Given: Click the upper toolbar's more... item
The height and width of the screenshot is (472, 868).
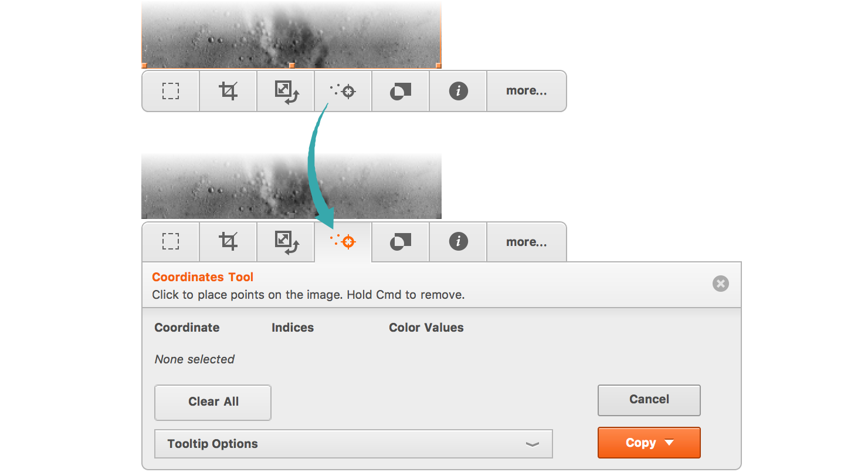Looking at the screenshot, I should [527, 91].
